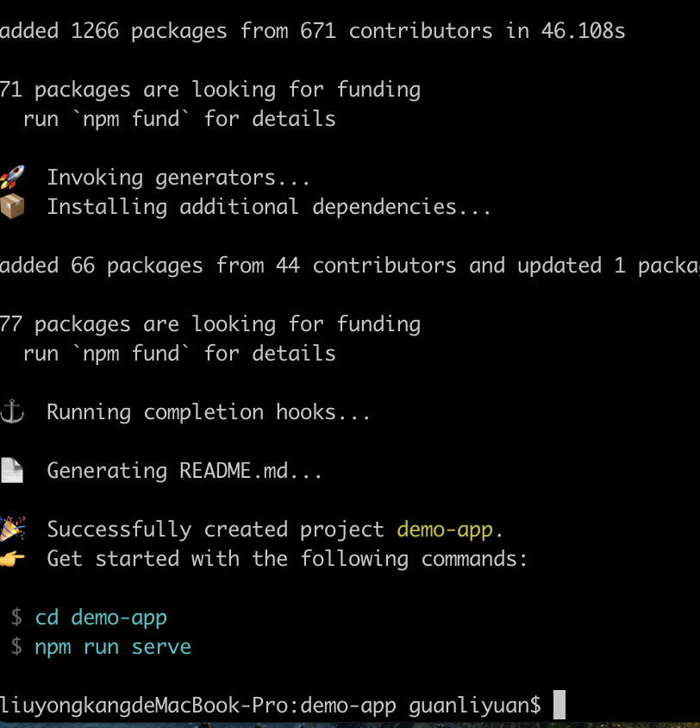Image resolution: width=700 pixels, height=728 pixels.
Task: Click the '77 packages are looking for funding' line
Action: [x=210, y=324]
